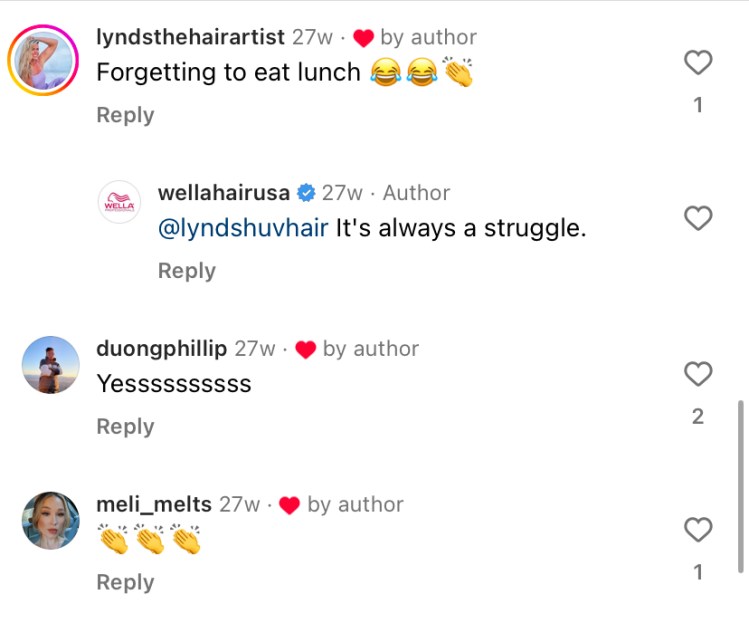This screenshot has height=623, width=749.
Task: Open meli_melts' profile picture
Action: (x=50, y=520)
